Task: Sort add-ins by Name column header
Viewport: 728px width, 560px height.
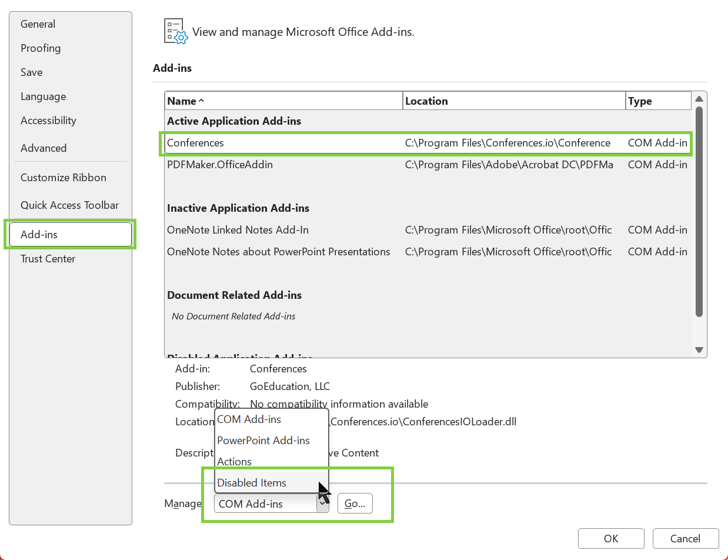Action: (284, 101)
